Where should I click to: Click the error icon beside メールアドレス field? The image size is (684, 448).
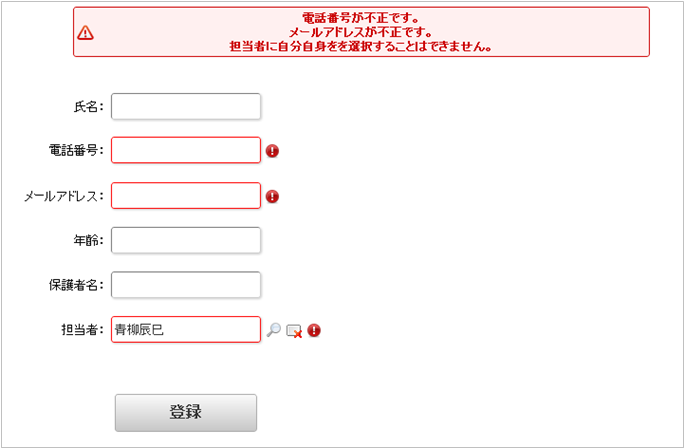(272, 196)
